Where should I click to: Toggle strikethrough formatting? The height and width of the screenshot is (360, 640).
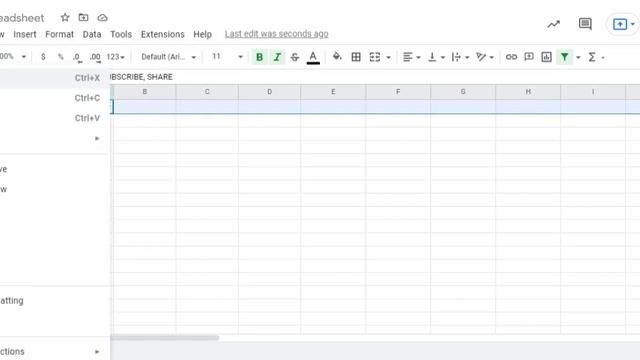point(295,57)
